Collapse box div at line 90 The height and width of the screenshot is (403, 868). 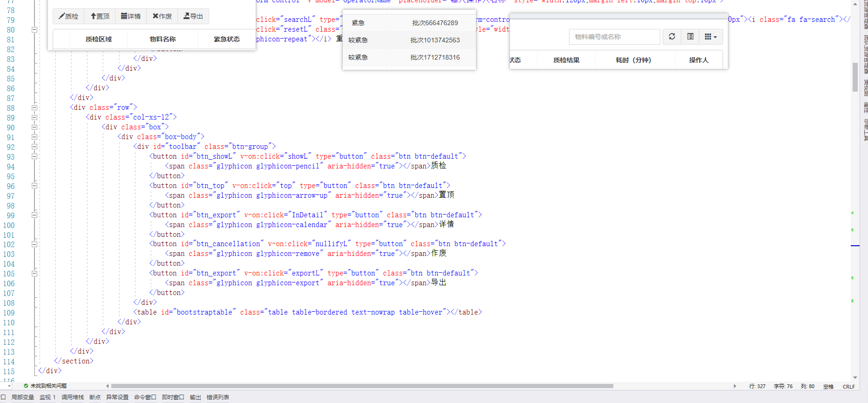coord(34,127)
